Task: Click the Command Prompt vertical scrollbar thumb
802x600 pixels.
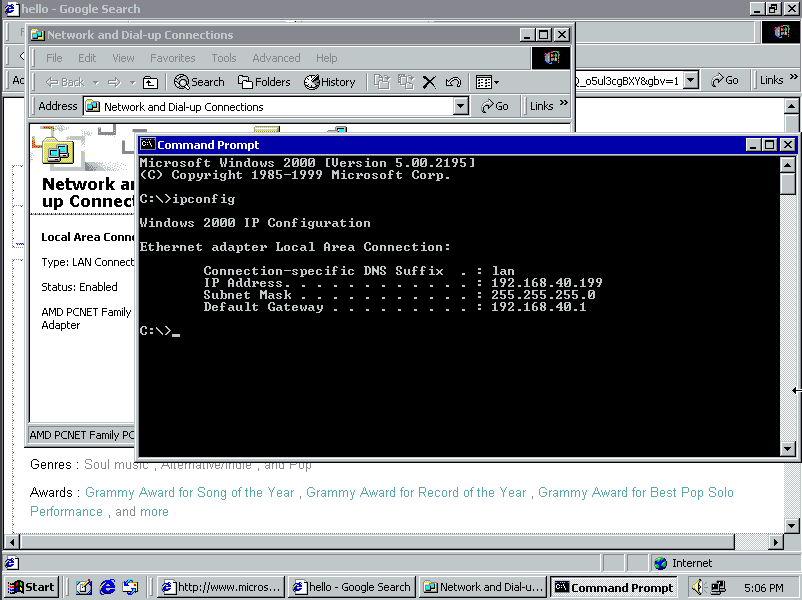Action: pos(788,184)
